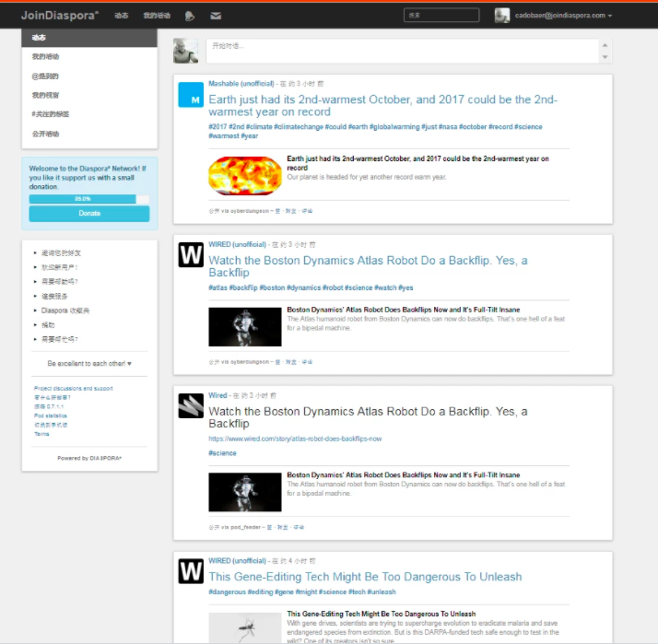Open Wired author profile link
Viewport: 658px width, 644px height.
(x=217, y=395)
